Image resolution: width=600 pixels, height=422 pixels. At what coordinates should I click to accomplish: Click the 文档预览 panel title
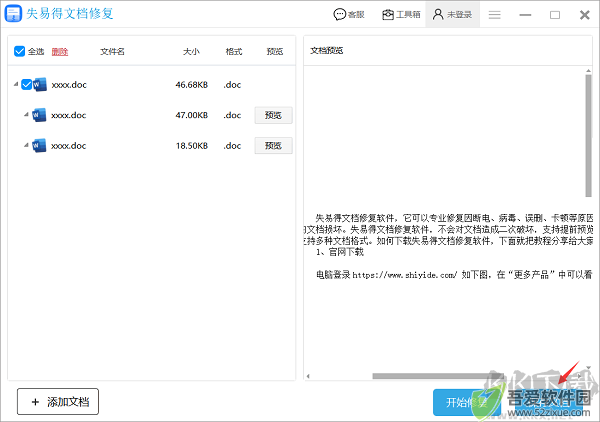pyautogui.click(x=326, y=51)
